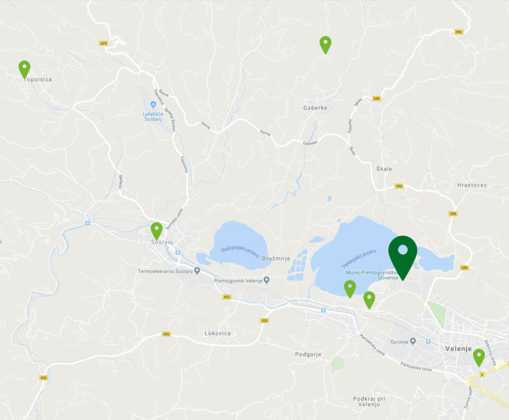Open the Premogovnik Velenje place marker
The image size is (509, 420).
(x=267, y=280)
